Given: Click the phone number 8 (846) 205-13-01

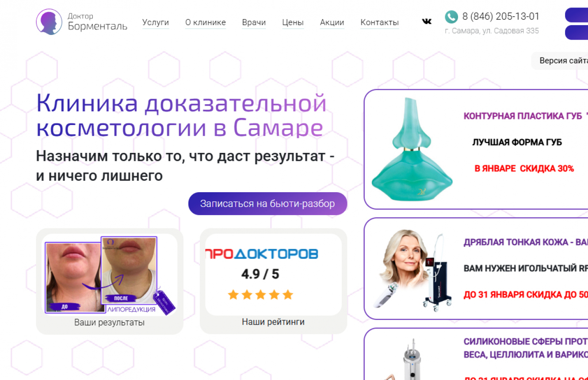Looking at the screenshot, I should coord(501,16).
